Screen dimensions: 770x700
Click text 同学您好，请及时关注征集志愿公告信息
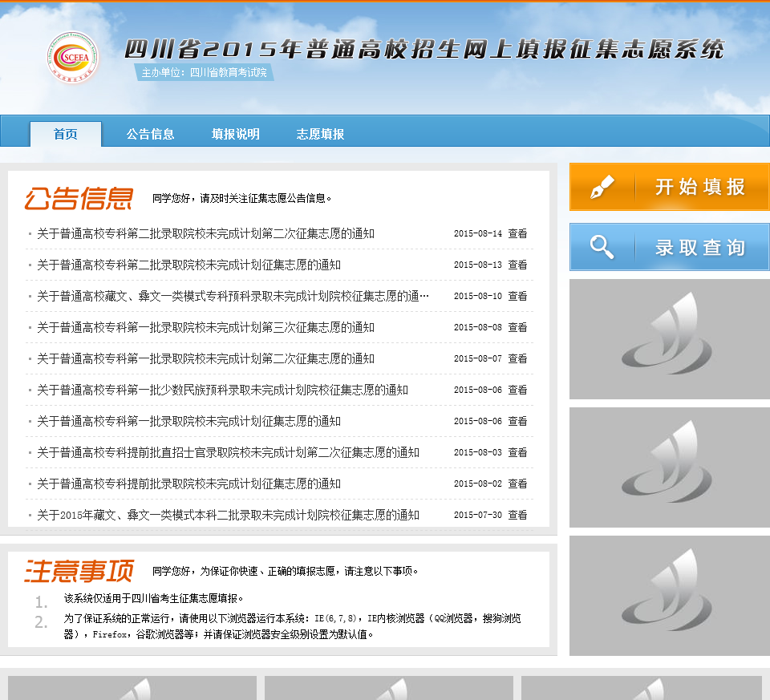pyautogui.click(x=241, y=198)
